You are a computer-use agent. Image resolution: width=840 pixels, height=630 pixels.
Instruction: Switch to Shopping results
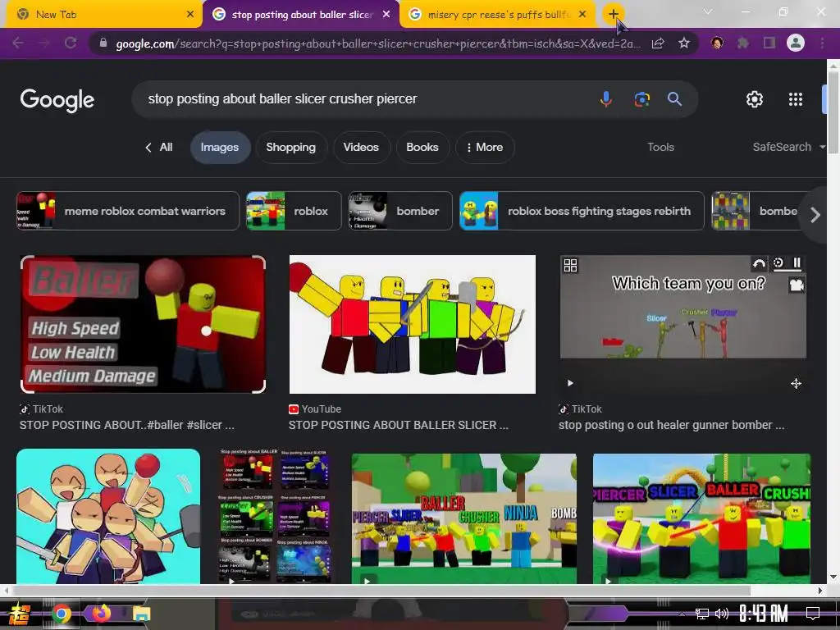click(x=291, y=148)
